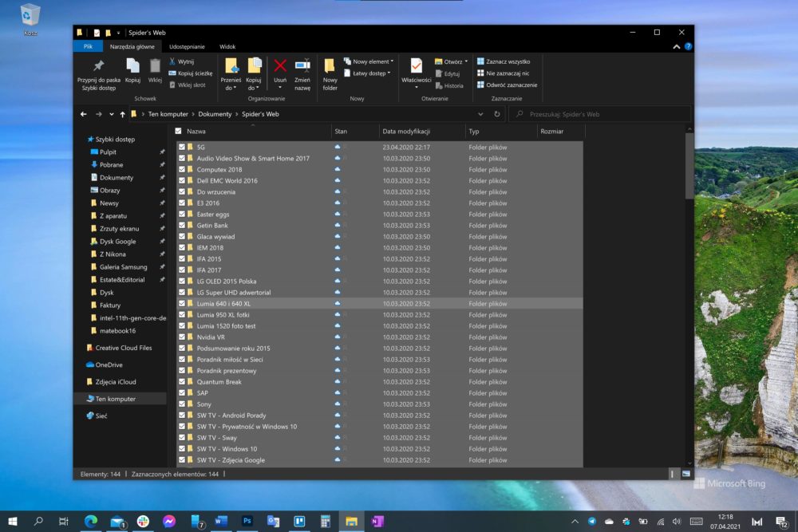Click Ten komputer in the breadcrumb
798x532 pixels.
pyautogui.click(x=168, y=114)
